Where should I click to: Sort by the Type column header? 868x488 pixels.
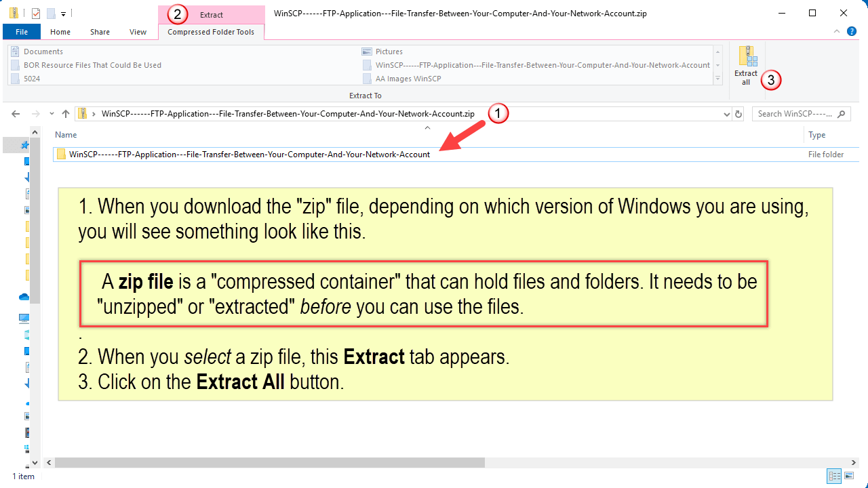tap(816, 135)
